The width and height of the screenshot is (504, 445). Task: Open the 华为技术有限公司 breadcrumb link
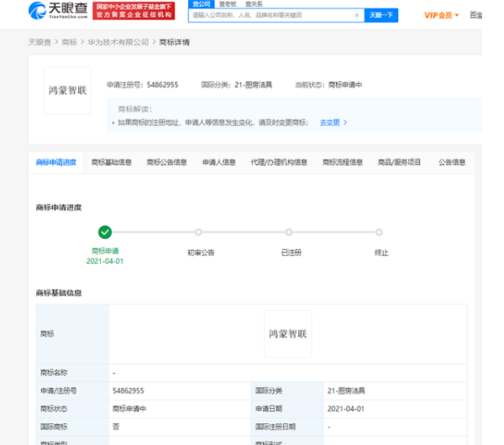pyautogui.click(x=118, y=42)
